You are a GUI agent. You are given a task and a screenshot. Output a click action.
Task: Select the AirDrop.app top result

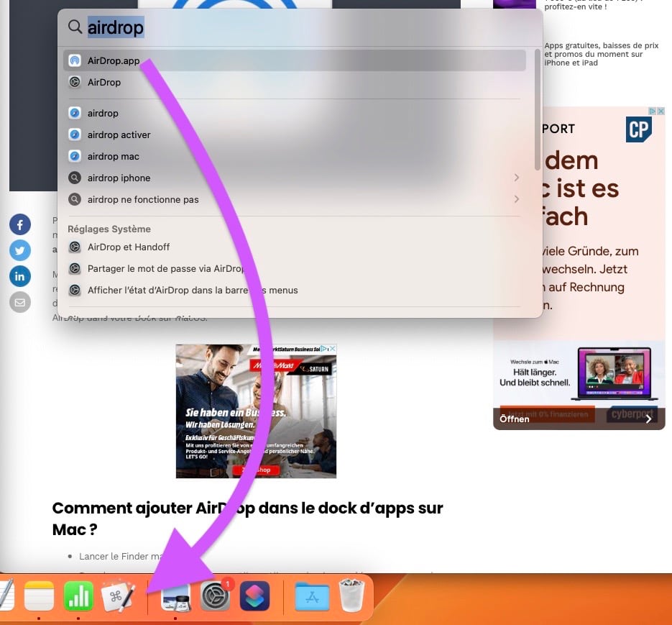(295, 60)
